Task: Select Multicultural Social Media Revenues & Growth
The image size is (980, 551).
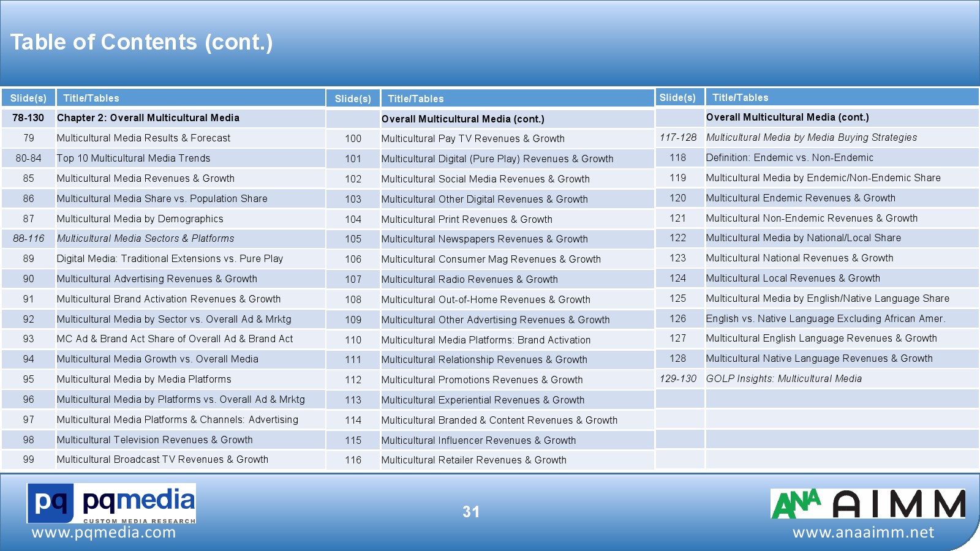Action: tap(485, 179)
